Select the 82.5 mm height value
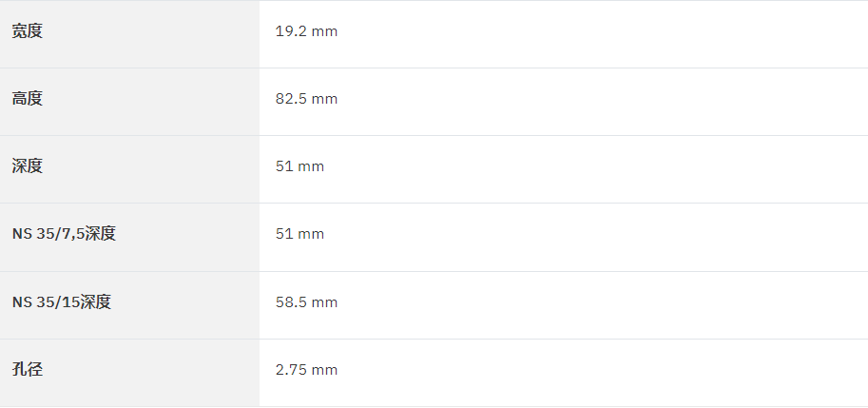Viewport: 868px width, 408px height. pos(306,99)
